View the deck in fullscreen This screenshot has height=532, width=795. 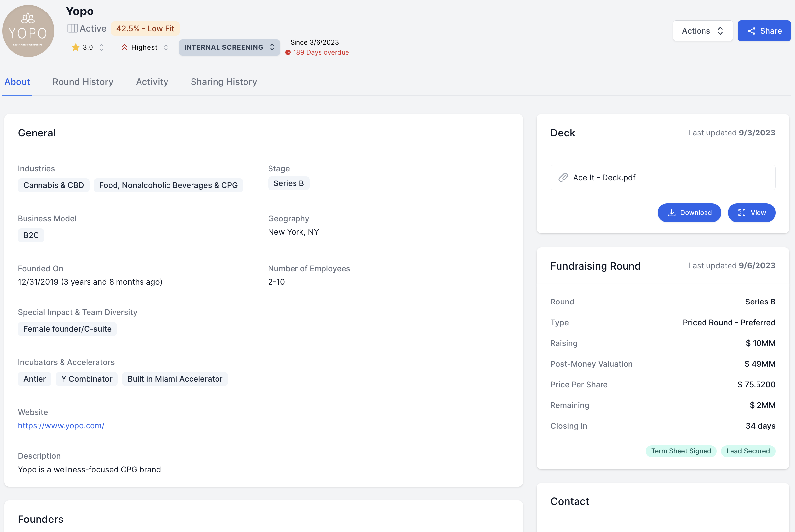click(x=751, y=213)
